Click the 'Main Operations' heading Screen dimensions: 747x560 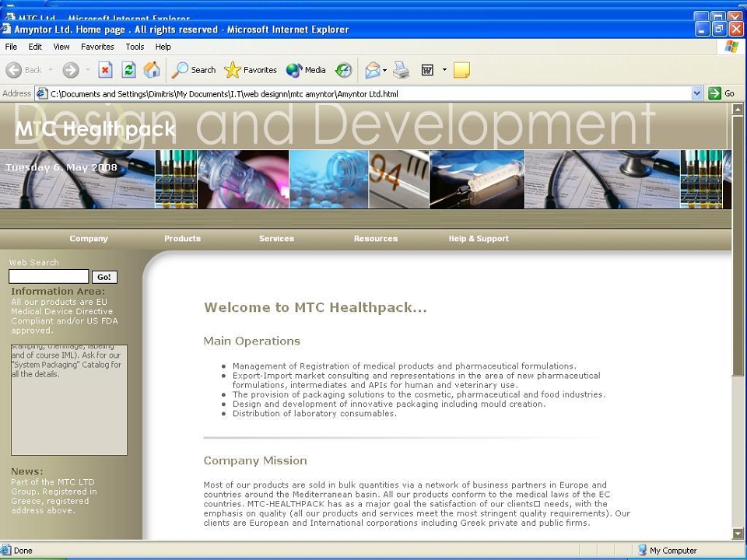(251, 341)
